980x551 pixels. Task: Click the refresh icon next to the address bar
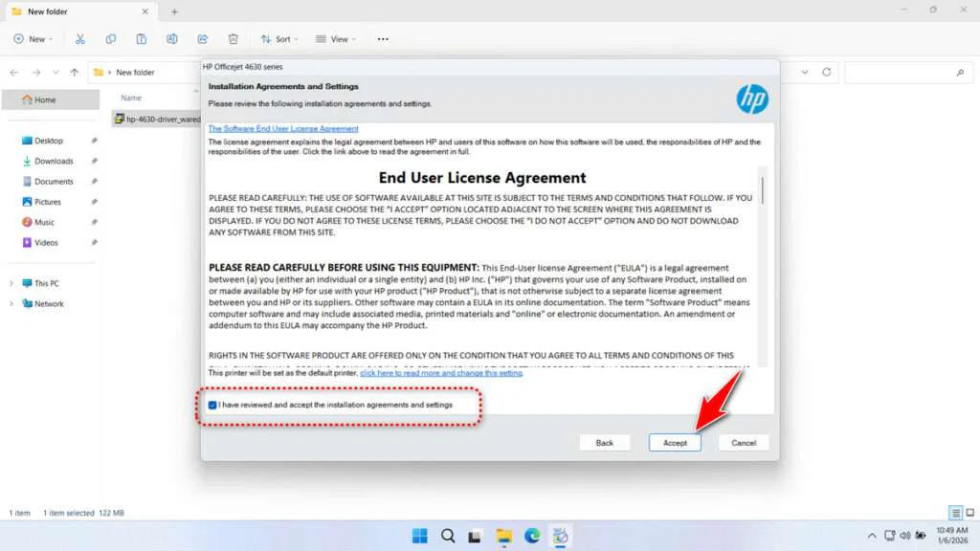[x=827, y=72]
